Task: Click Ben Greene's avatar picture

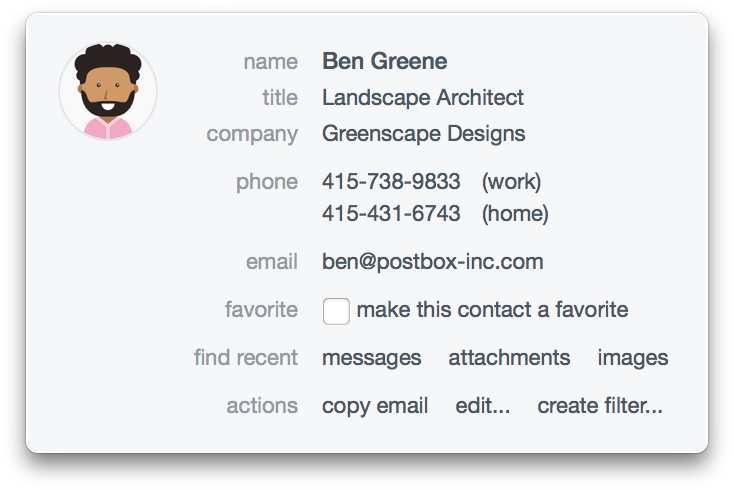Action: point(108,91)
